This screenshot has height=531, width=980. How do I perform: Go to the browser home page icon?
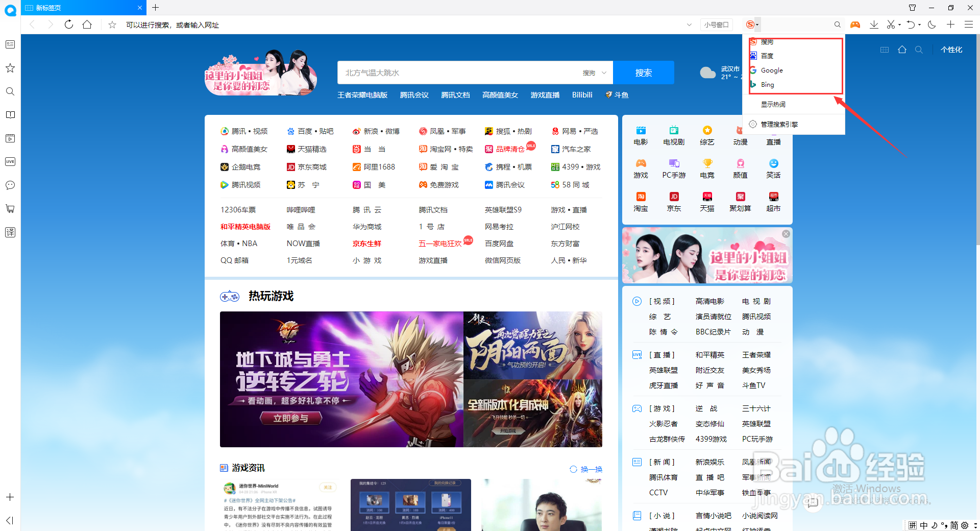point(87,25)
